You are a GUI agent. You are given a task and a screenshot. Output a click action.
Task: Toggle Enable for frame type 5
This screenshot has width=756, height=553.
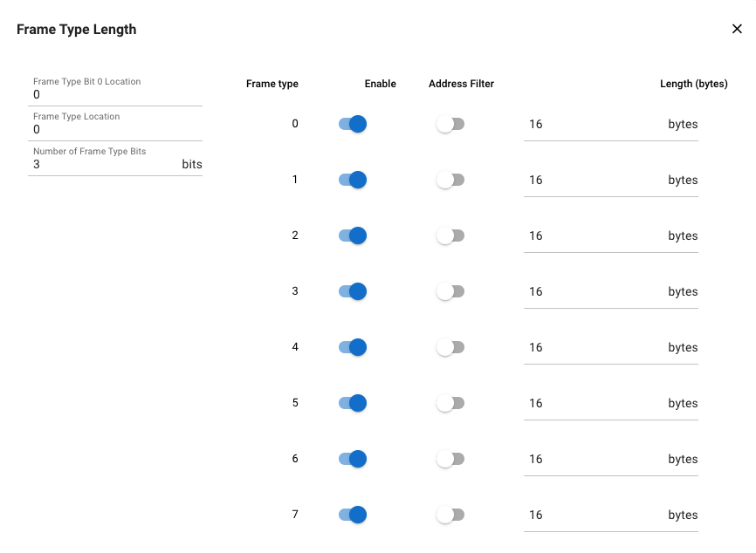[x=353, y=403]
